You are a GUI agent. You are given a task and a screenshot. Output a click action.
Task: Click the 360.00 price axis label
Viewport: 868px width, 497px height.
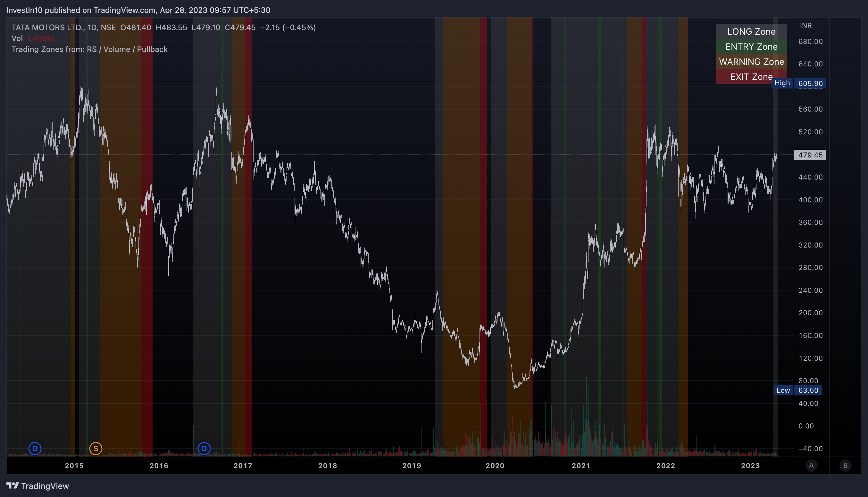(x=810, y=222)
